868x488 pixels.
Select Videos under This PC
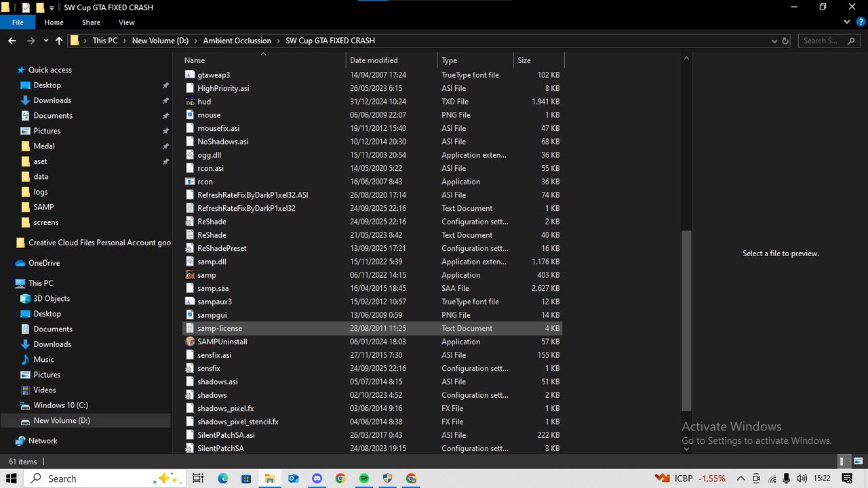(45, 390)
